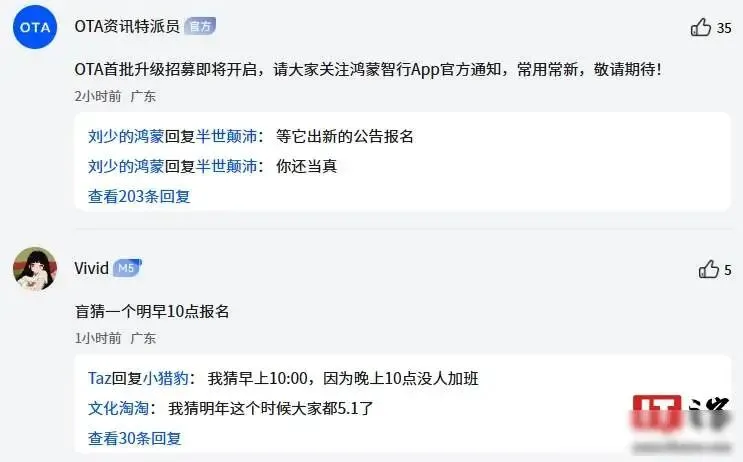Open the blue OTA avatar profile
743x462 pixels.
coord(35,27)
